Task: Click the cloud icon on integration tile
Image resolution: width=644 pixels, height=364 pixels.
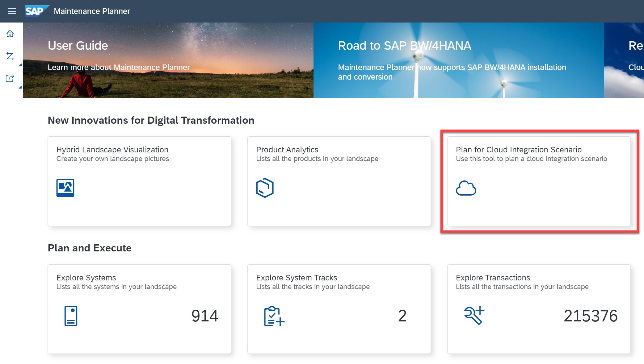Action: point(466,188)
